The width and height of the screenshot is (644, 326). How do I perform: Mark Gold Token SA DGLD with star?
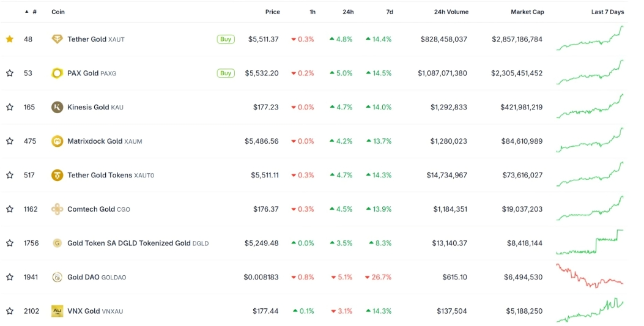click(x=9, y=243)
